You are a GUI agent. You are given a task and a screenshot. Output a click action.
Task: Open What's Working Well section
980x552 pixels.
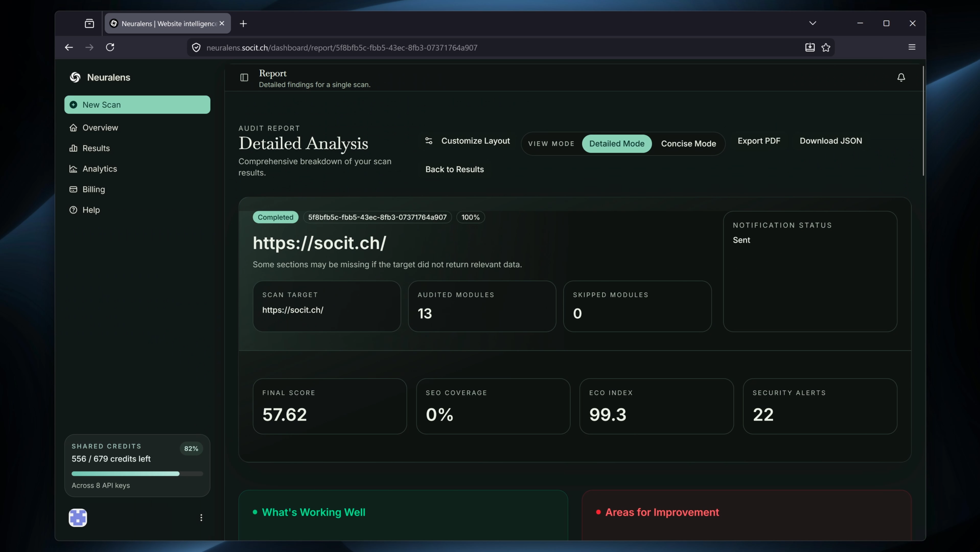(313, 513)
